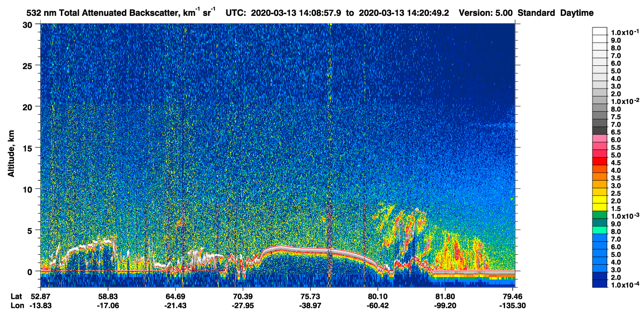This screenshot has height=330, width=644.
Task: Click the Lat row label
Action: pos(16,296)
